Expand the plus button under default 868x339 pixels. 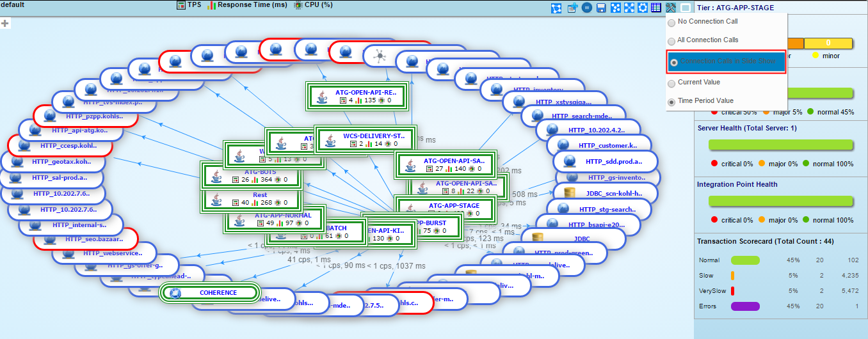(5, 23)
